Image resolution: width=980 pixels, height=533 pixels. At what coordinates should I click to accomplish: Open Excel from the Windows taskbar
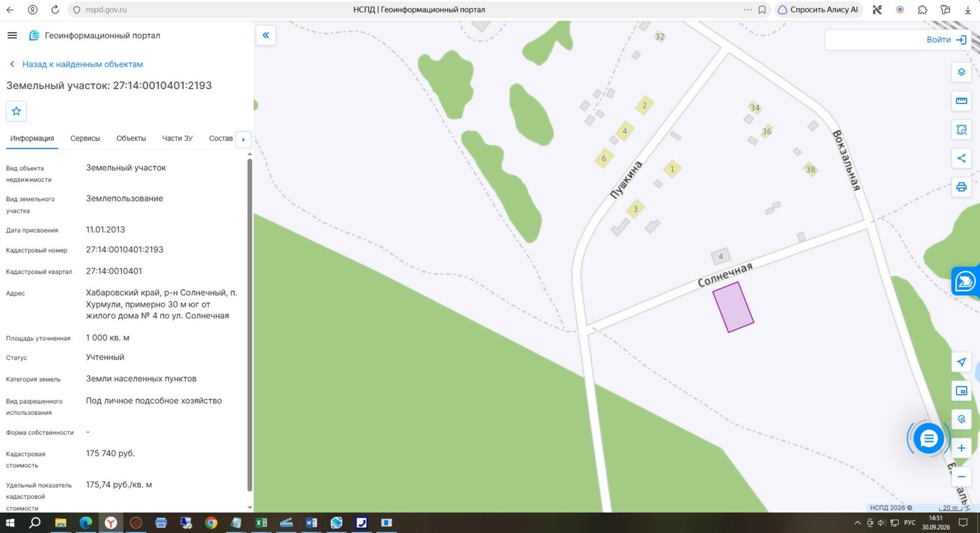tap(261, 523)
